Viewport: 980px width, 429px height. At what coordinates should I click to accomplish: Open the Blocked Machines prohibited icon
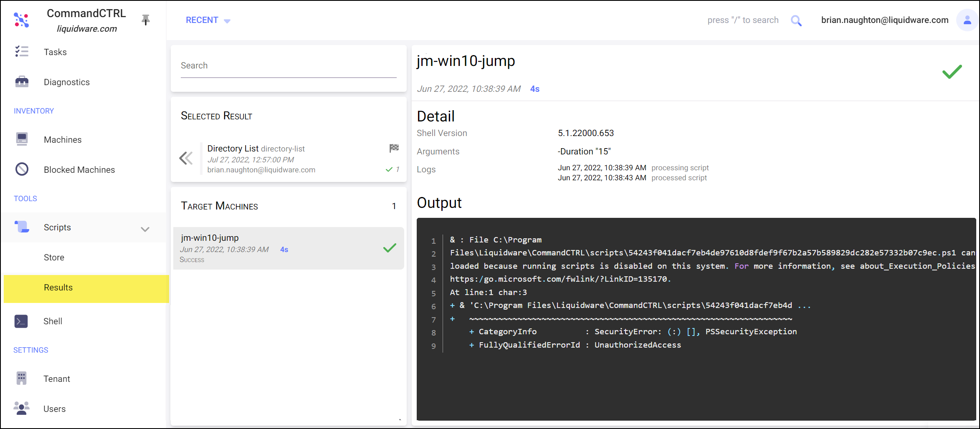coord(22,169)
